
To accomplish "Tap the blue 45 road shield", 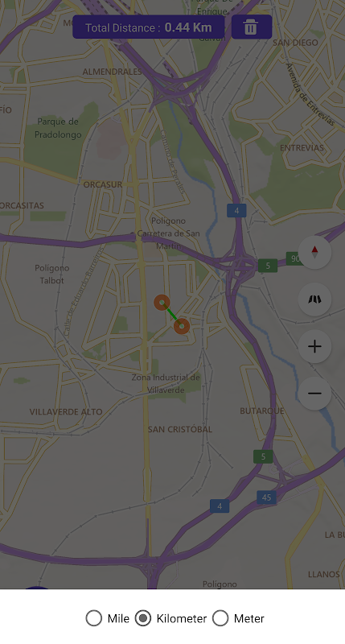I will [267, 497].
